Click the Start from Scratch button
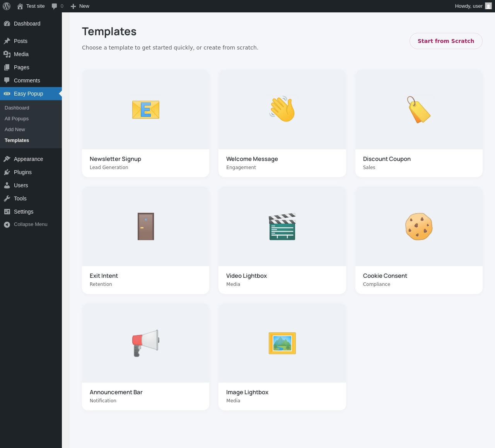The height and width of the screenshot is (448, 495). pos(446,41)
